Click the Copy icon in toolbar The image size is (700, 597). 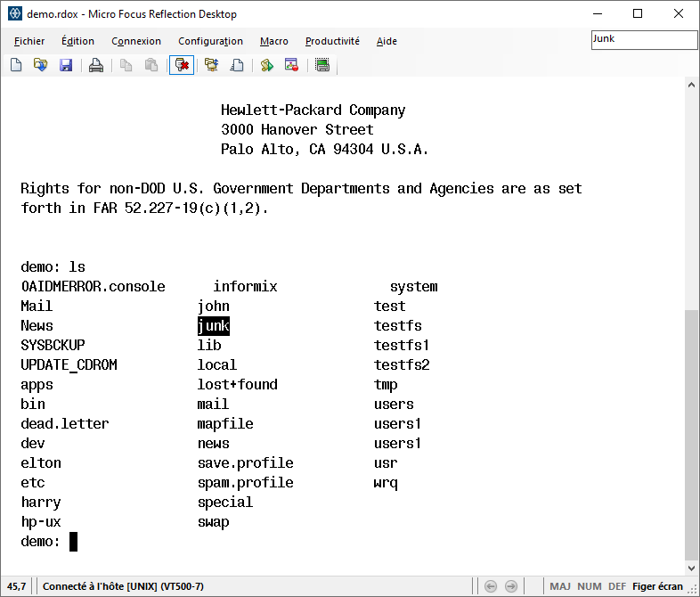click(126, 65)
